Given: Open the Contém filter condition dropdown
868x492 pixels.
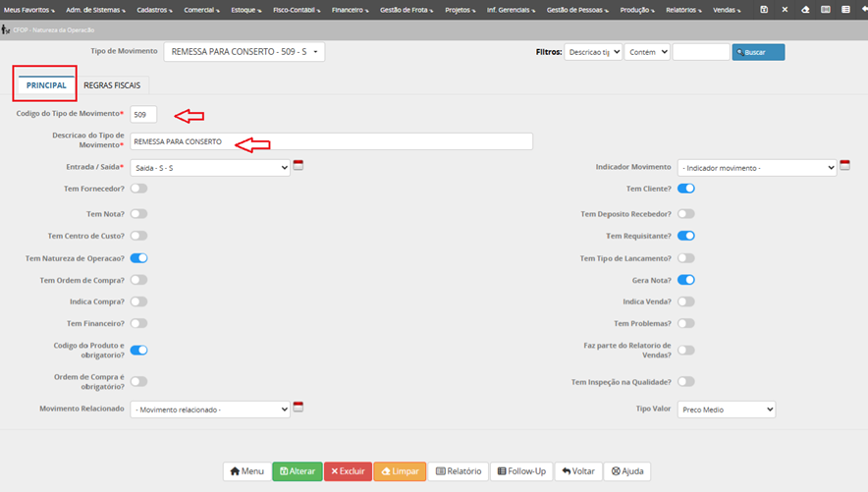Looking at the screenshot, I should point(647,52).
